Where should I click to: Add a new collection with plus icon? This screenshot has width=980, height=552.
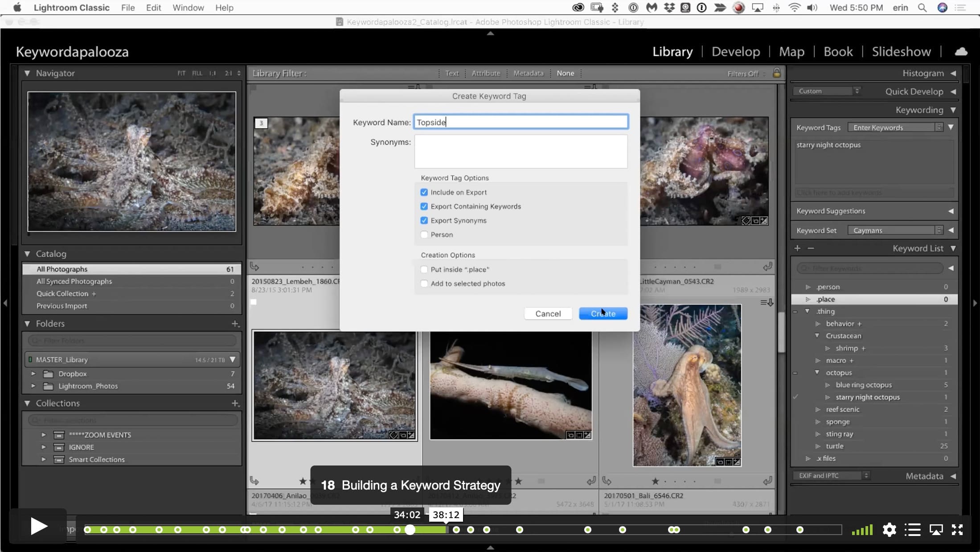235,403
